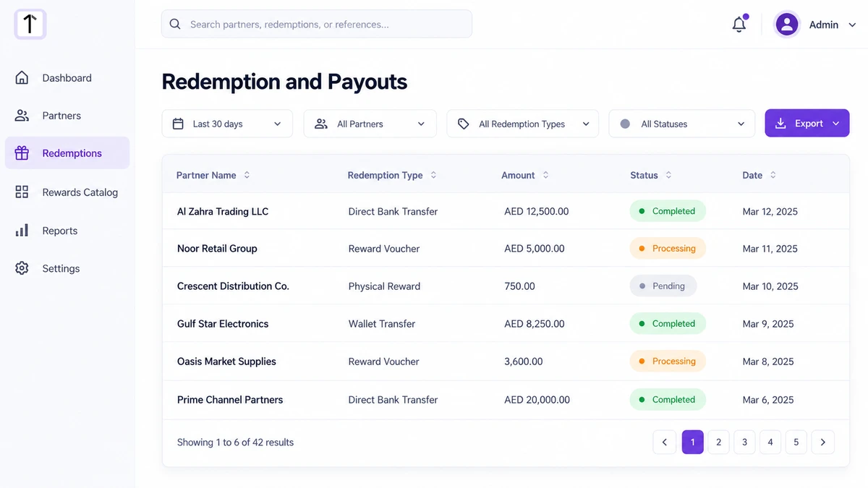Go to page 1
This screenshot has width=868, height=488.
[x=692, y=442]
